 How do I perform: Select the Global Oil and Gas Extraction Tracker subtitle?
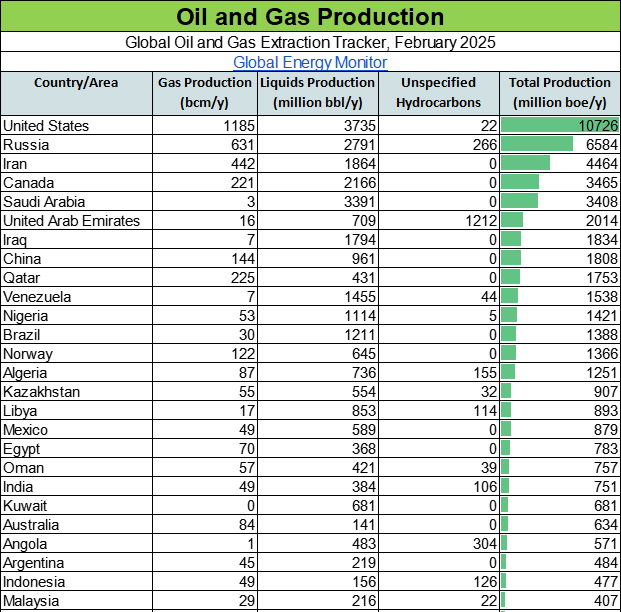pos(310,42)
